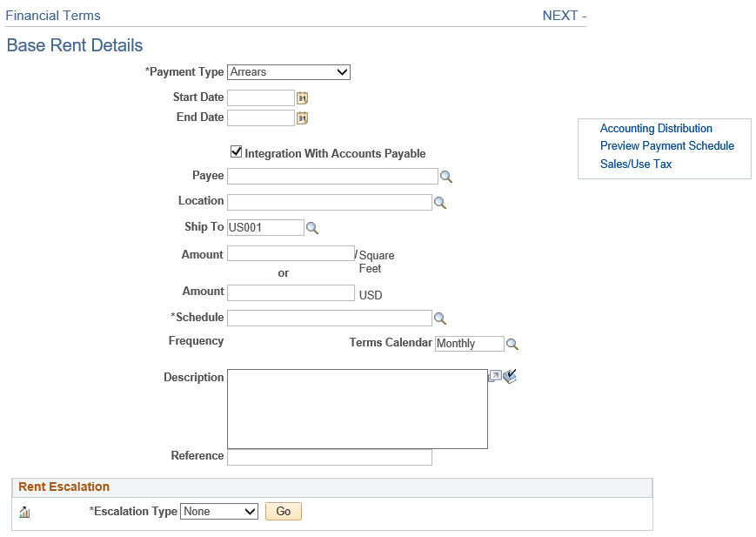
Task: Open the Start Date calendar picker
Action: pos(302,97)
